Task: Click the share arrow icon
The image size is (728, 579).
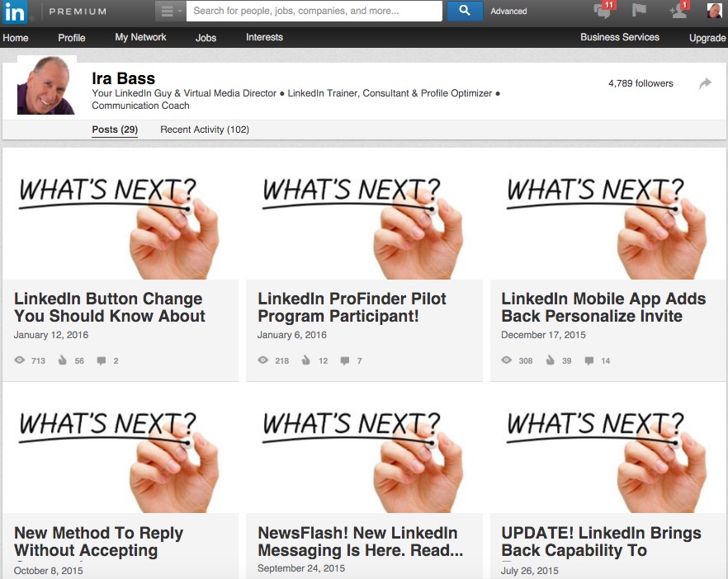Action: click(705, 83)
